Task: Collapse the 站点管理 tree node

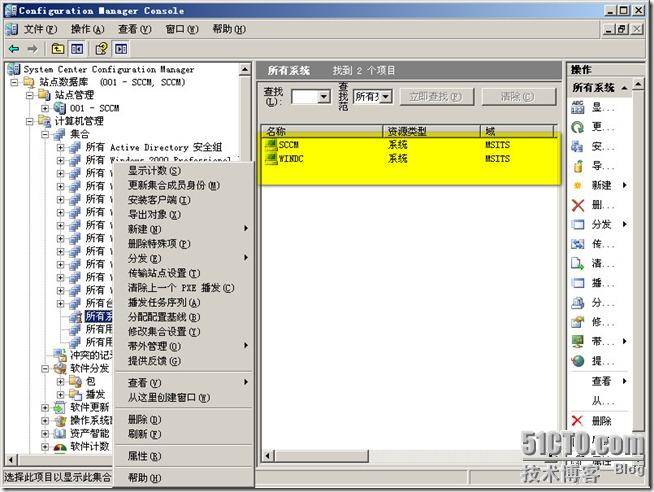Action: (30, 95)
